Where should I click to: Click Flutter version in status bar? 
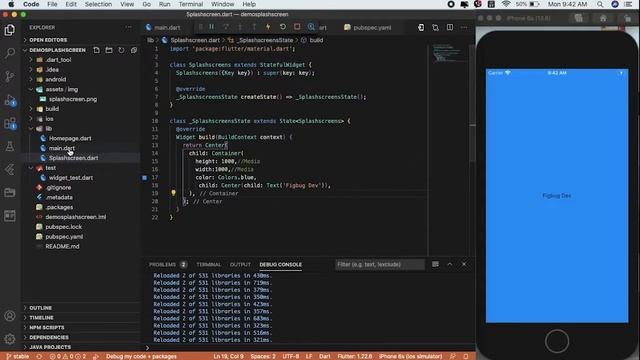tap(354, 356)
